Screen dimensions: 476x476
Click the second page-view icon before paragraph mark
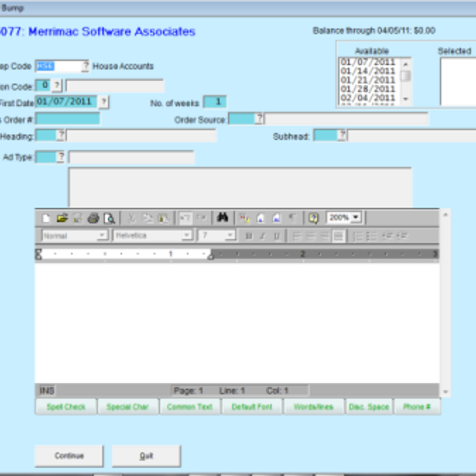(x=276, y=218)
